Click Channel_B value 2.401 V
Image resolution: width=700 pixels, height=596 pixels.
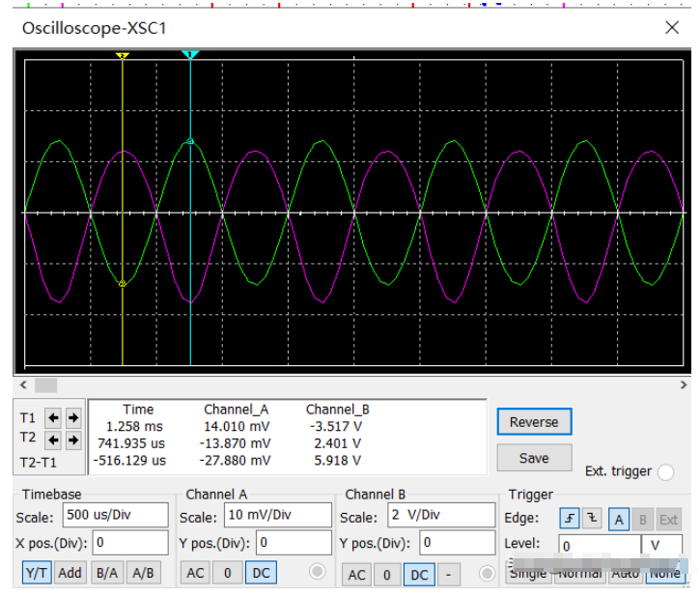338,443
